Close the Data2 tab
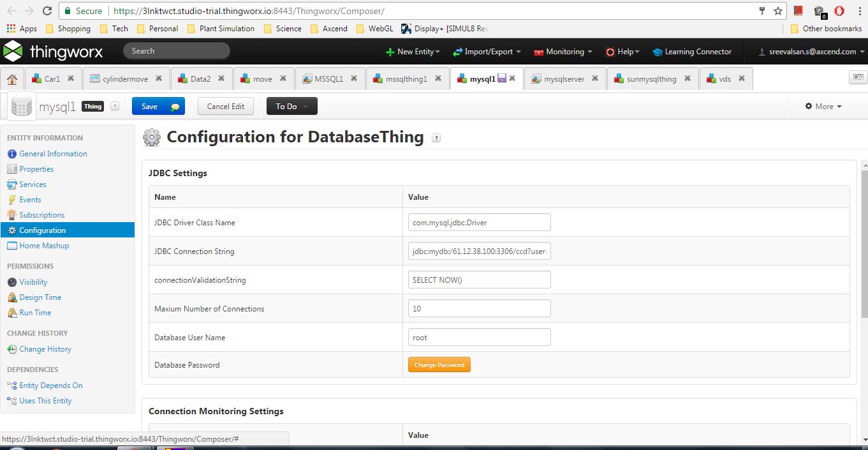The image size is (868, 450). pos(221,79)
